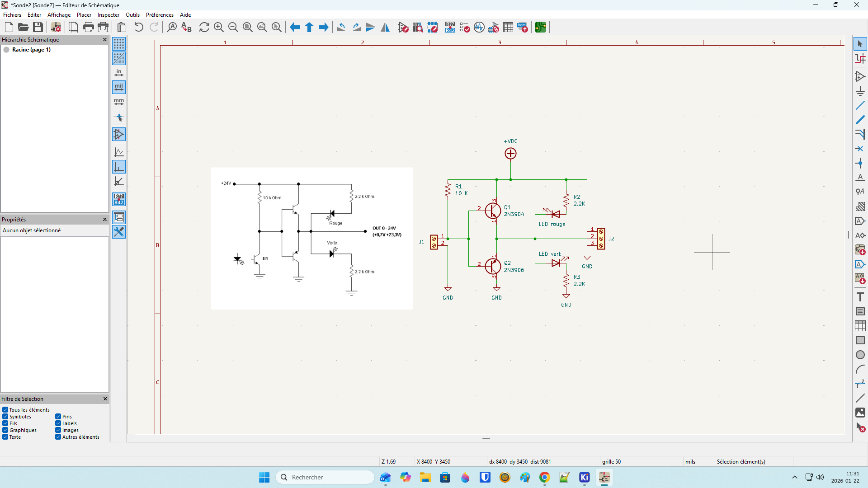Close the Propriétés panel
The image size is (868, 488).
click(105, 220)
